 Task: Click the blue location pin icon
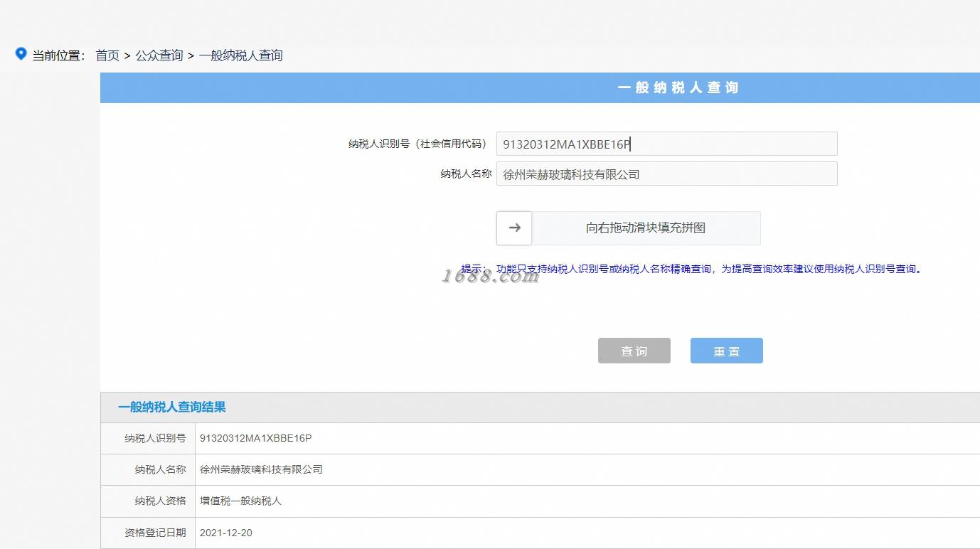click(21, 53)
